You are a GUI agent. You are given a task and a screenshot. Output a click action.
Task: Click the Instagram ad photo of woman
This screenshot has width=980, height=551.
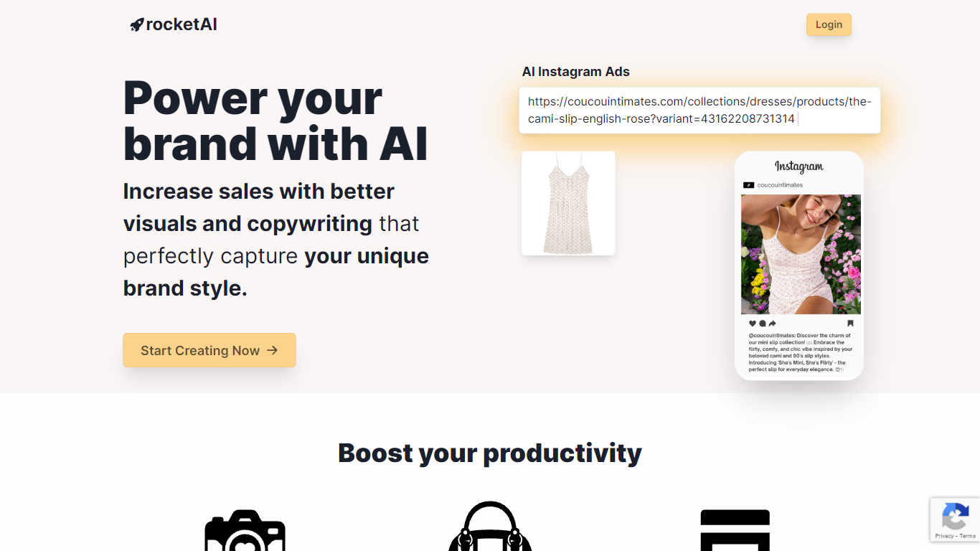pos(801,254)
